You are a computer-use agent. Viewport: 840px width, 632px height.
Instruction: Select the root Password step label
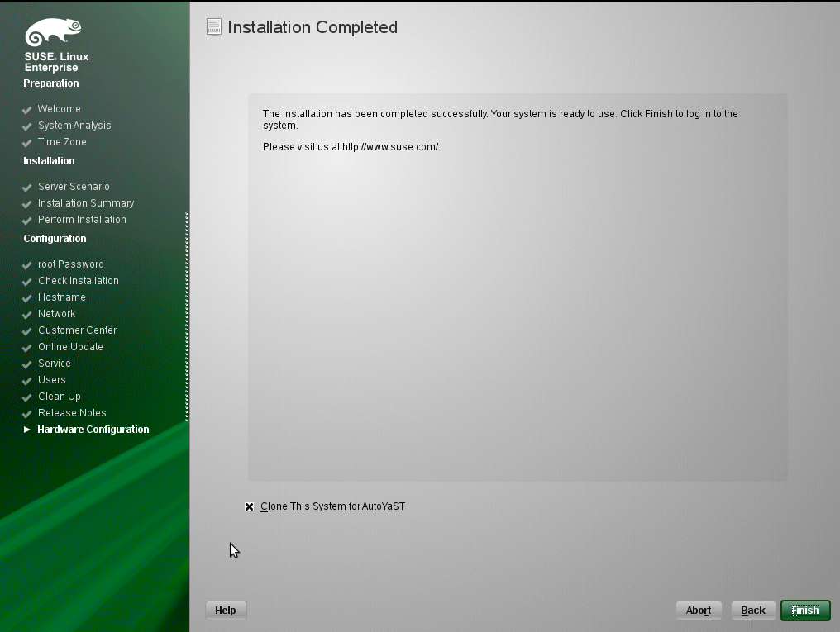coord(71,264)
